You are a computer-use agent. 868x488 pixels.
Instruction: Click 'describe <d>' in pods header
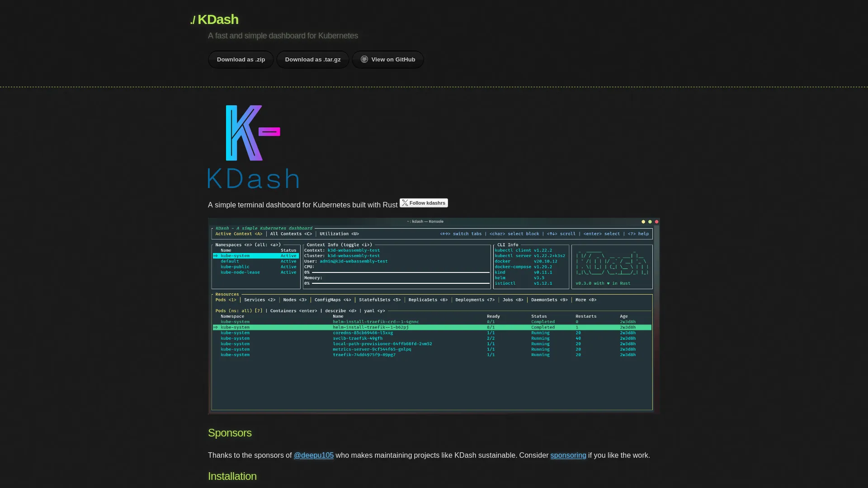(x=340, y=311)
